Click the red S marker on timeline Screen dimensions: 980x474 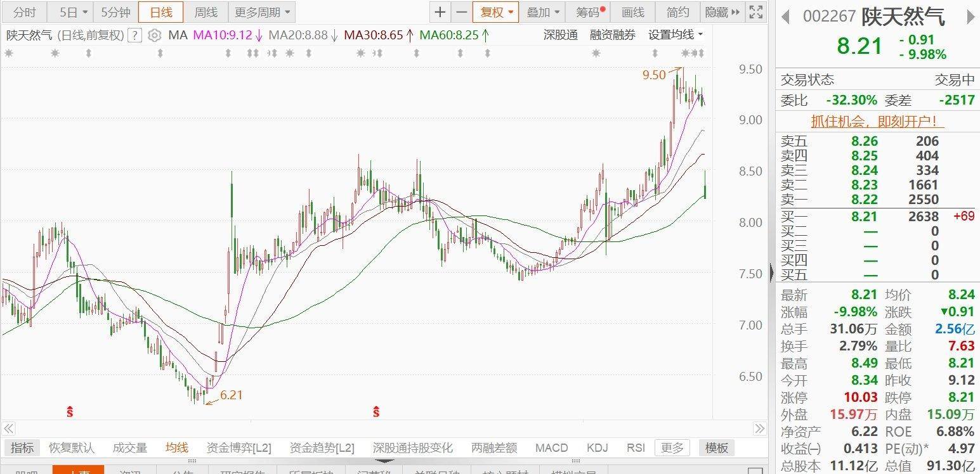(69, 413)
